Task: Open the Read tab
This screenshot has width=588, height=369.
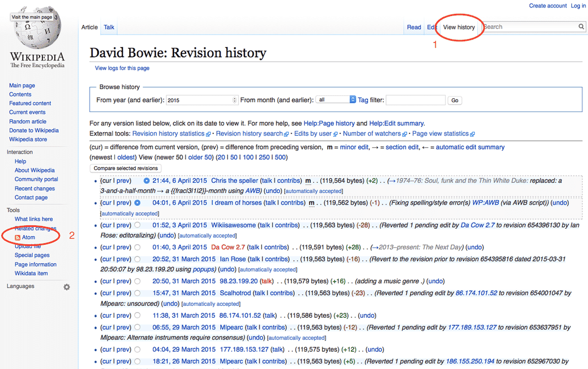Action: [414, 27]
